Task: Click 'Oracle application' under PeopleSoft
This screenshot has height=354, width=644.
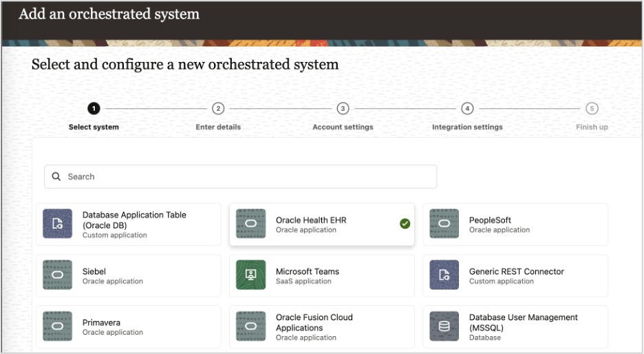Action: (500, 230)
